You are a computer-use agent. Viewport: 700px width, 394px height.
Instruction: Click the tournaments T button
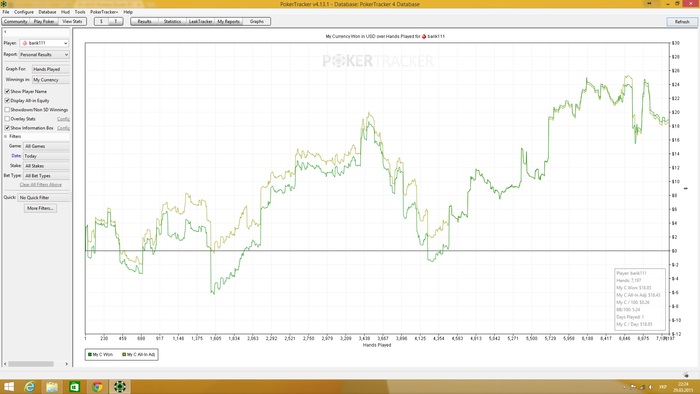(x=116, y=21)
